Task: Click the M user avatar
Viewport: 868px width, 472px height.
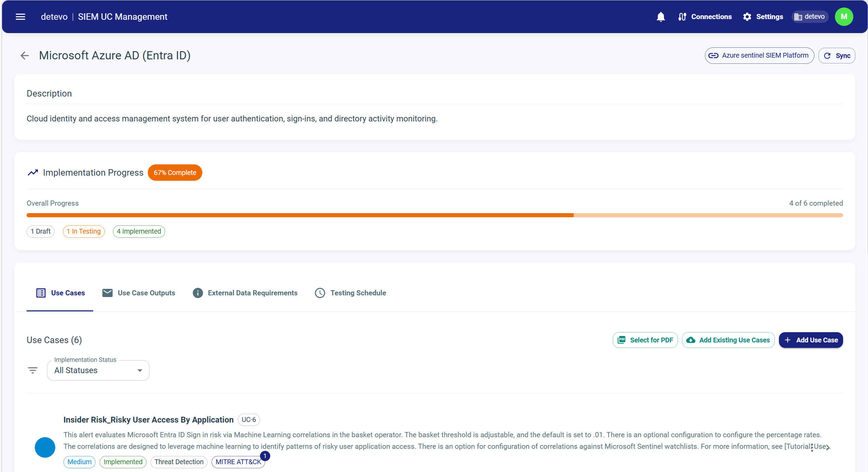Action: click(x=844, y=16)
